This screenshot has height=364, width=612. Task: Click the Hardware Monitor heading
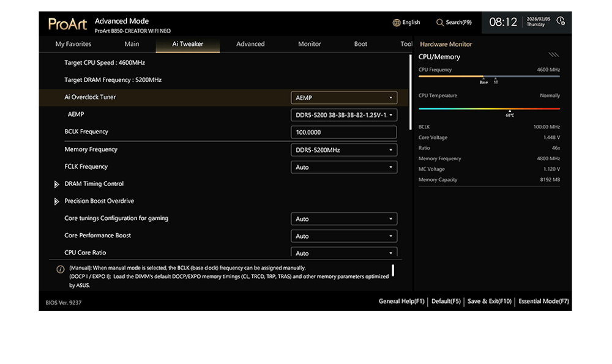(x=446, y=45)
